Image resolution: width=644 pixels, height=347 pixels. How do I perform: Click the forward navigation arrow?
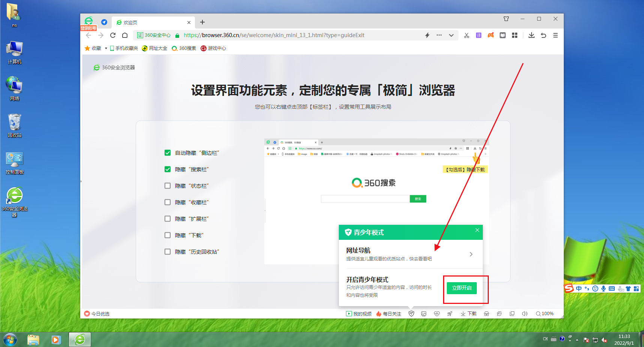point(100,35)
